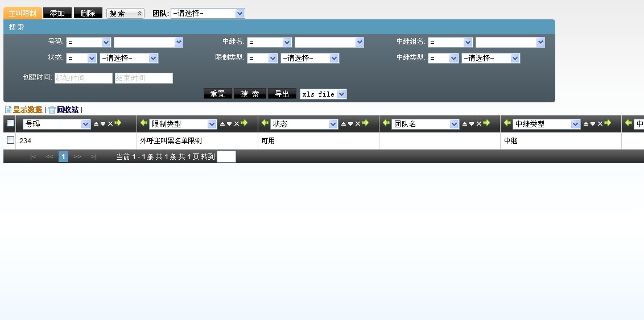The image size is (644, 320).
Task: Sort 限制类型 column descending with down arrow
Action: tap(229, 124)
